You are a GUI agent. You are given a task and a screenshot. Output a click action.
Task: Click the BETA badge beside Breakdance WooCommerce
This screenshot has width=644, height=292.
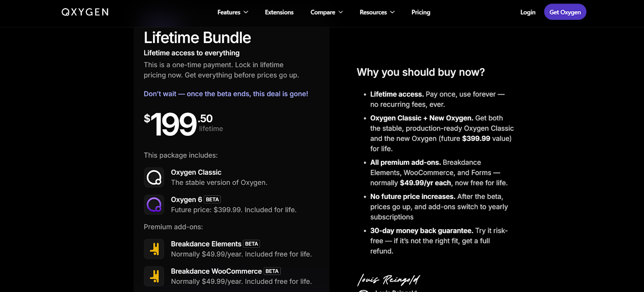coord(272,271)
